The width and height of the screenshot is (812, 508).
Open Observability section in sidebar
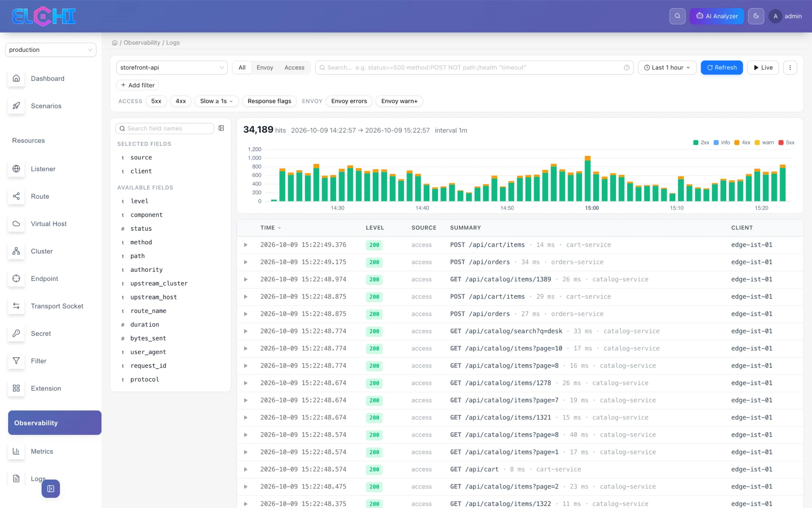click(x=55, y=423)
